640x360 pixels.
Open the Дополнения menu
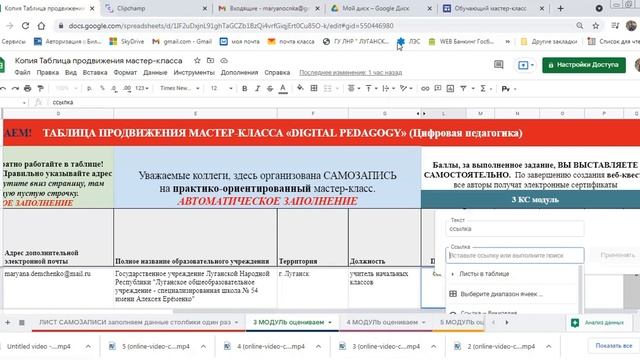[240, 73]
